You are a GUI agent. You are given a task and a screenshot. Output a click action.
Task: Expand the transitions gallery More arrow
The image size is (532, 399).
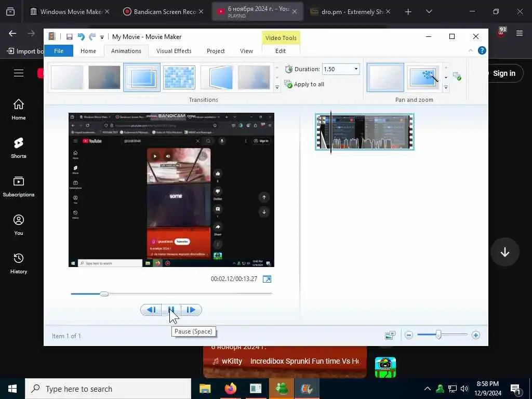tap(277, 87)
